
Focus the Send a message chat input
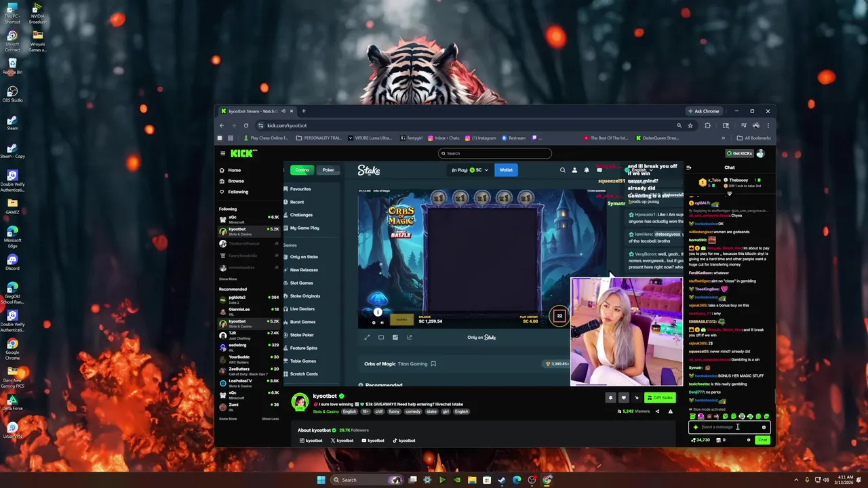coord(729,427)
